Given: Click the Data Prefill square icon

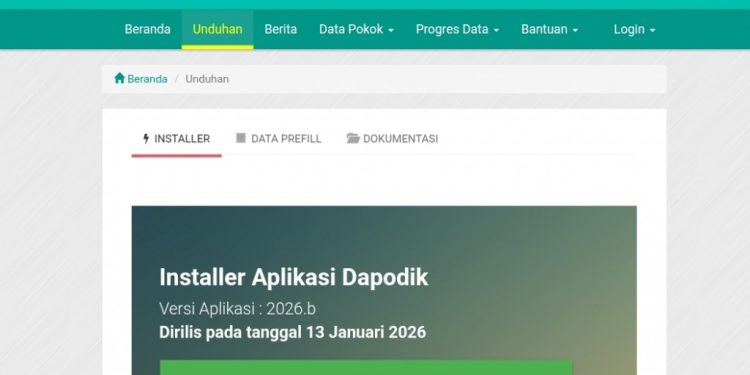Looking at the screenshot, I should click(x=241, y=138).
